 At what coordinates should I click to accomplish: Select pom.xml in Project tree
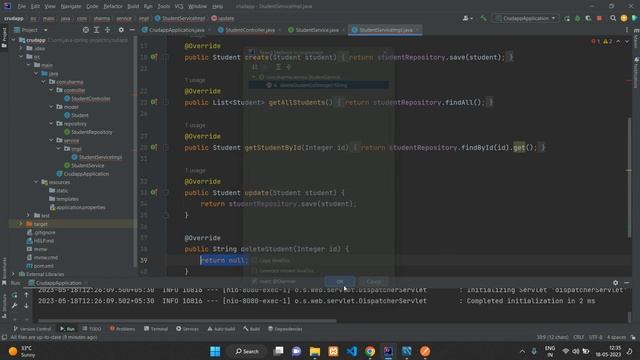pyautogui.click(x=40, y=266)
